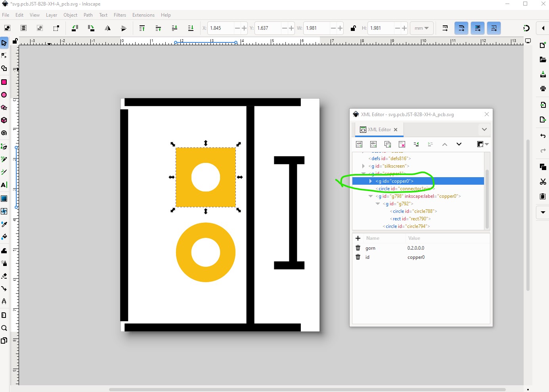This screenshot has height=392, width=549.
Task: Expand the silkscreen group node
Action: [363, 166]
